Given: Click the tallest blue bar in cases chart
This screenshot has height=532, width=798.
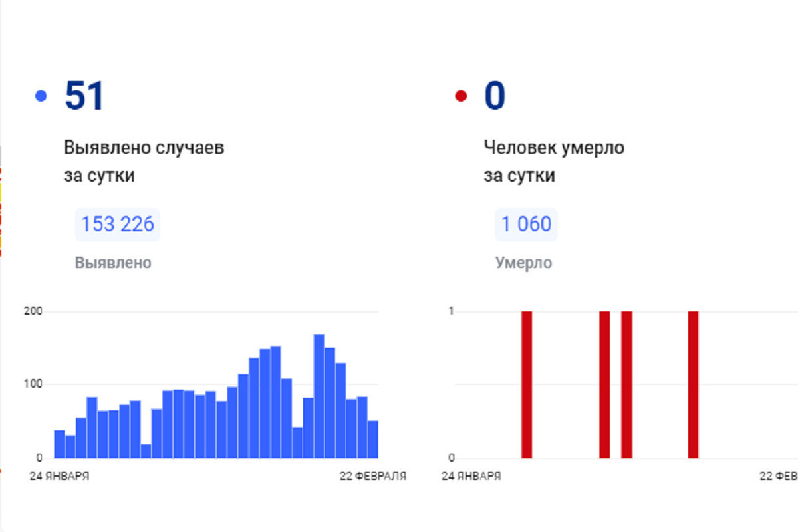Looking at the screenshot, I should [319, 396].
